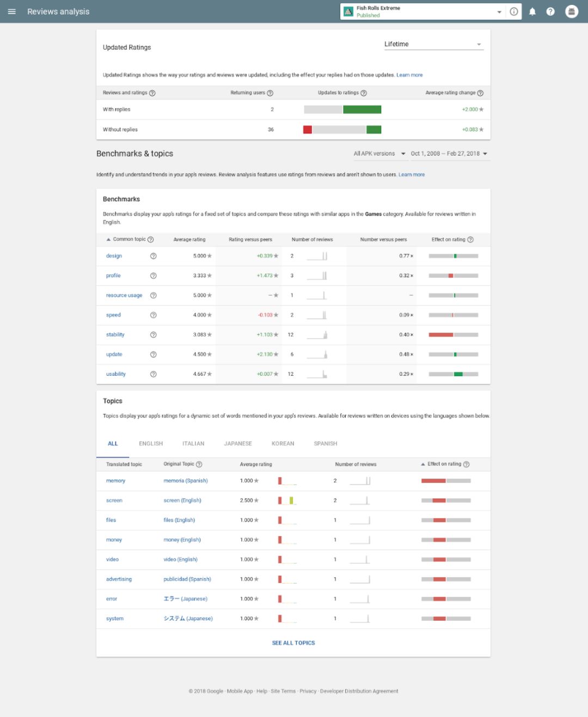Sort benchmarks by Common topic arrow
The width and height of the screenshot is (588, 717).
pos(108,240)
